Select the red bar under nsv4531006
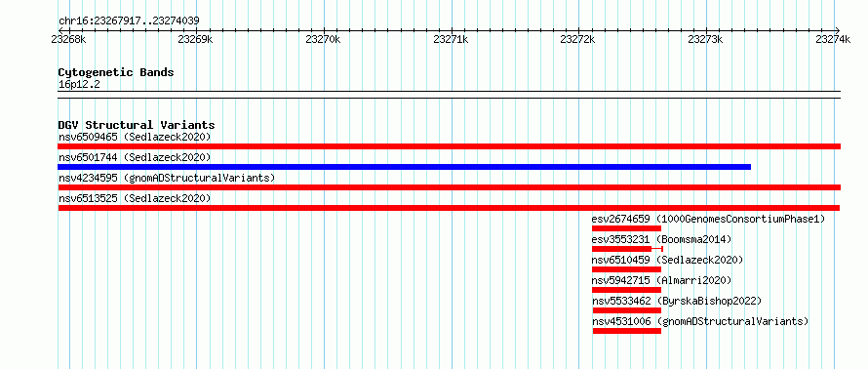This screenshot has height=369, width=868. (x=627, y=331)
